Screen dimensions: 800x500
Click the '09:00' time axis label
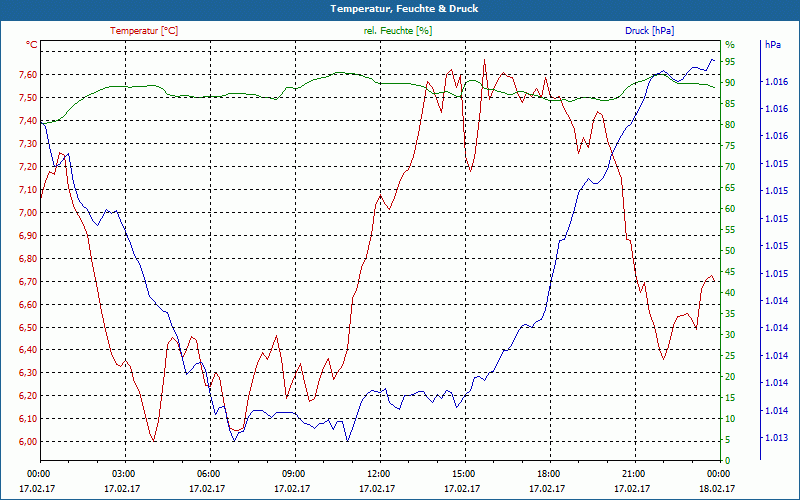point(293,474)
